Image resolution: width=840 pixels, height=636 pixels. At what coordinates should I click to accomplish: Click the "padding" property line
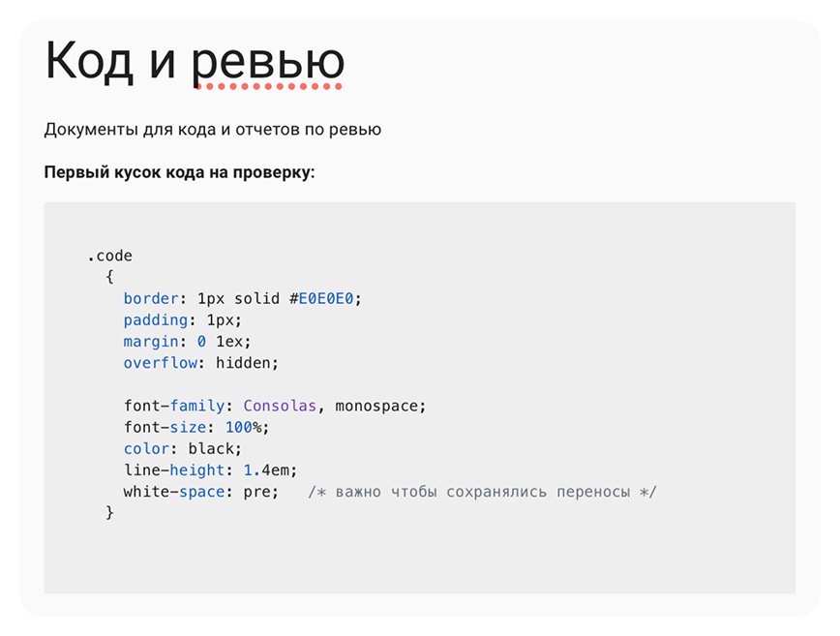183,319
